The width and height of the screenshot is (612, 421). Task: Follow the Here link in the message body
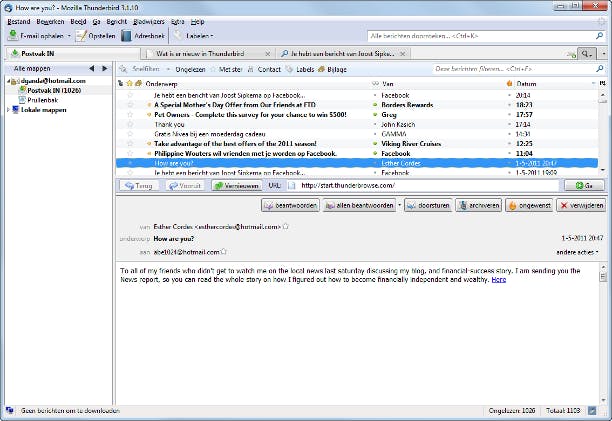(x=498, y=279)
